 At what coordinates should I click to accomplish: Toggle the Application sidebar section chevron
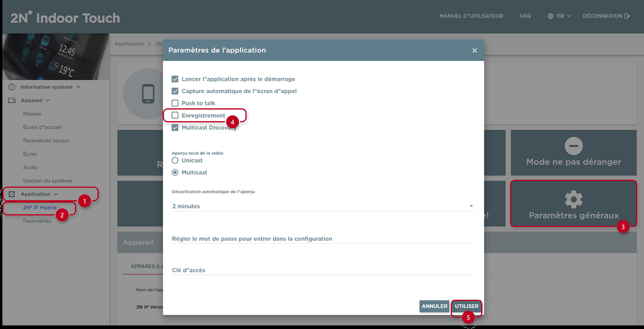pyautogui.click(x=56, y=194)
